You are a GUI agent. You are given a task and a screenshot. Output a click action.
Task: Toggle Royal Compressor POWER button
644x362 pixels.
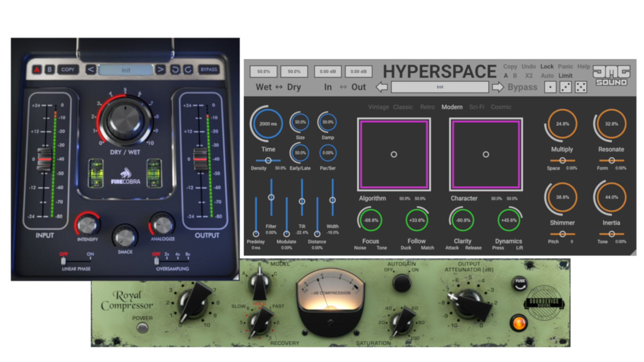[143, 327]
